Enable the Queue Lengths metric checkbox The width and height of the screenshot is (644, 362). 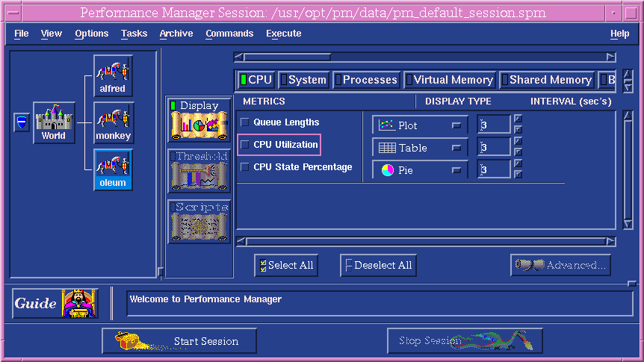(245, 122)
